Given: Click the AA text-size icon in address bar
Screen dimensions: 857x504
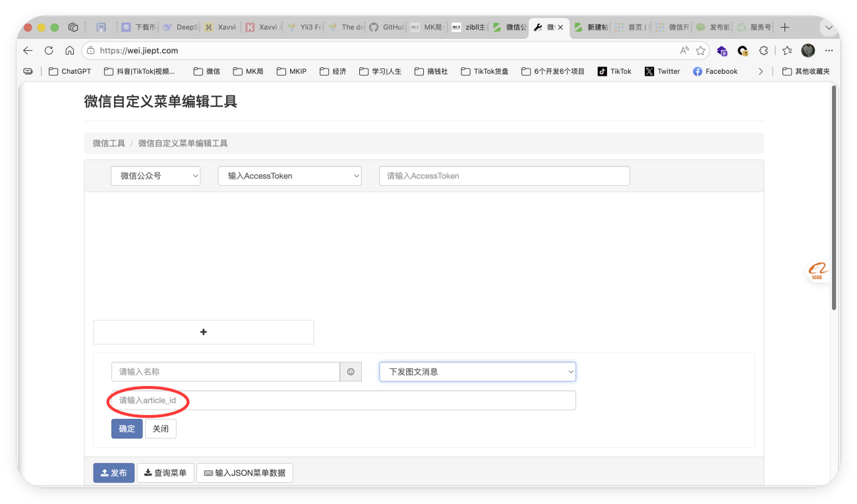Looking at the screenshot, I should (x=684, y=50).
